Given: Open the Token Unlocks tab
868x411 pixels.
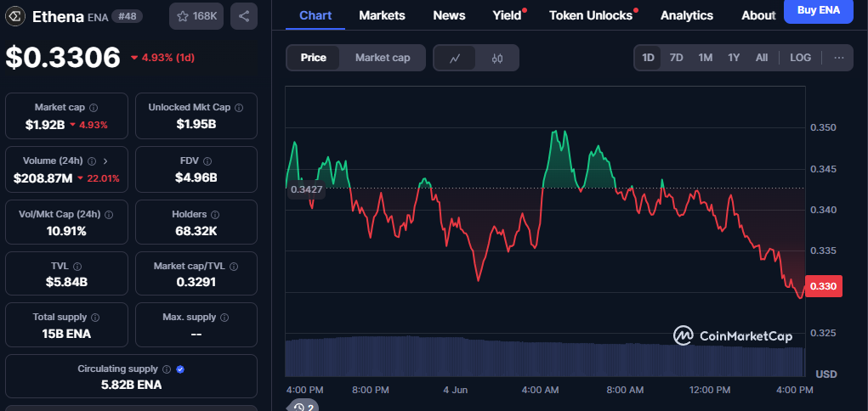Looking at the screenshot, I should point(591,15).
